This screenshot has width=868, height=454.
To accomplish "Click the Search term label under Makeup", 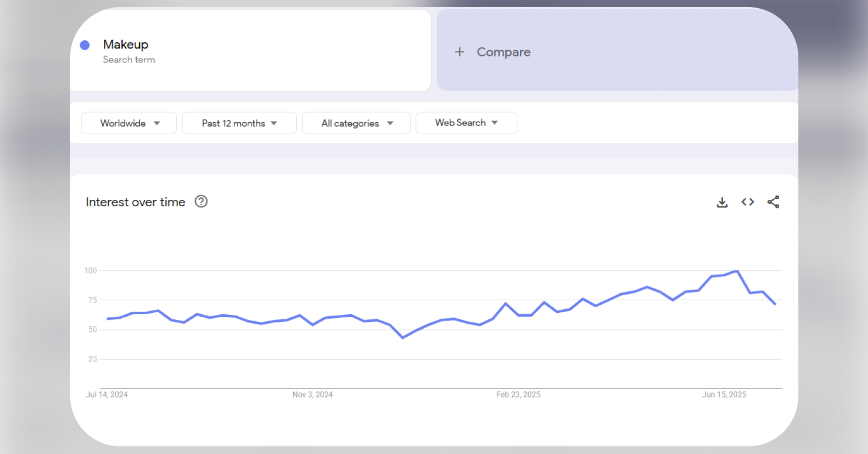I will (129, 60).
